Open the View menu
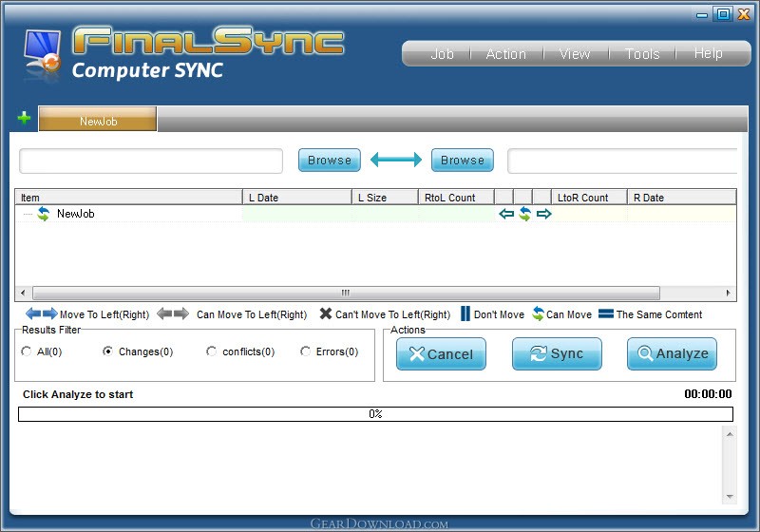 575,53
